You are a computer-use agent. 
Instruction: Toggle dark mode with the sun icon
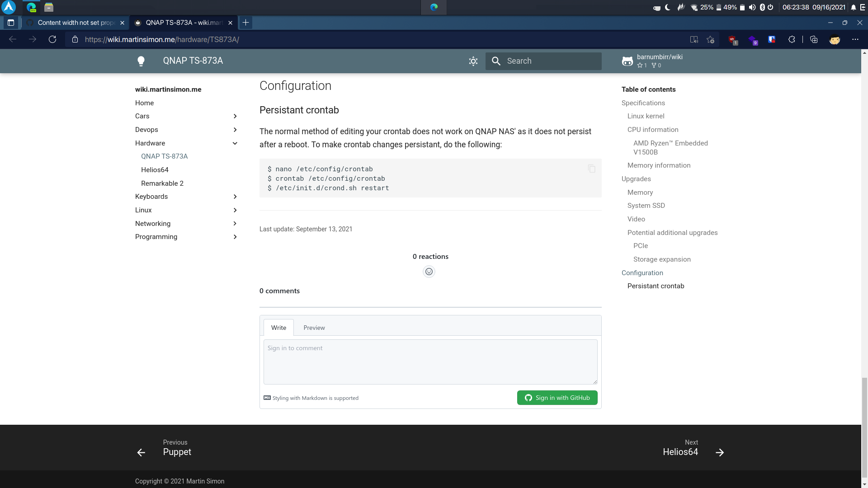tap(473, 61)
